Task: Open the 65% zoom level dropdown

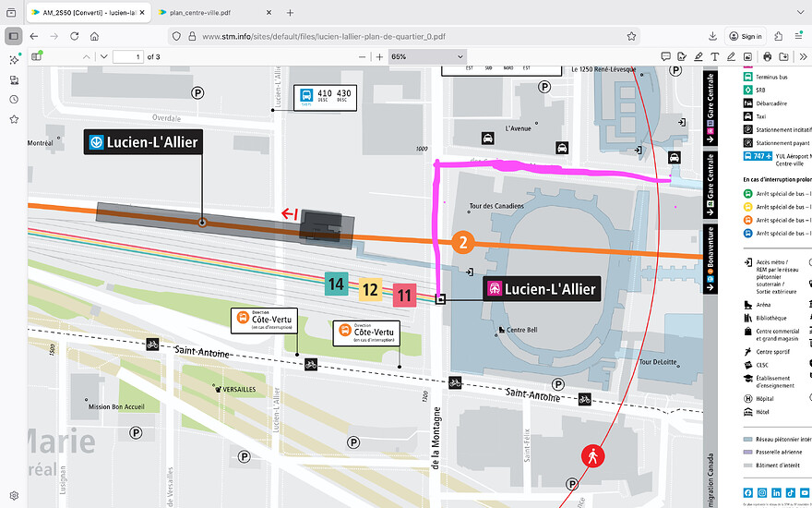Action: (427, 56)
